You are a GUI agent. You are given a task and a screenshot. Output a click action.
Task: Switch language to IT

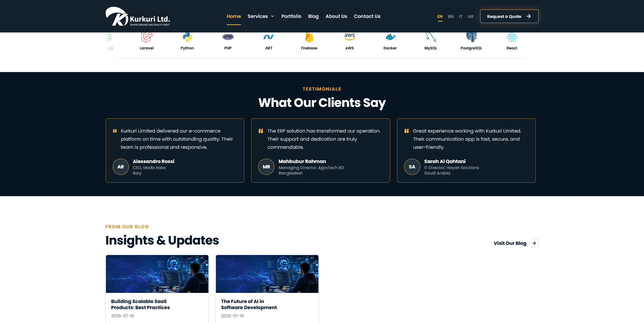(x=461, y=17)
